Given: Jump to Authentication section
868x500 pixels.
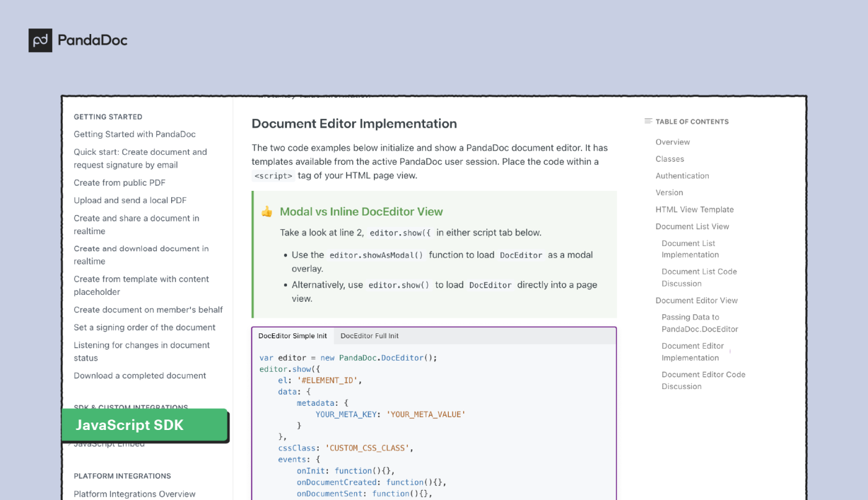Looking at the screenshot, I should tap(682, 176).
